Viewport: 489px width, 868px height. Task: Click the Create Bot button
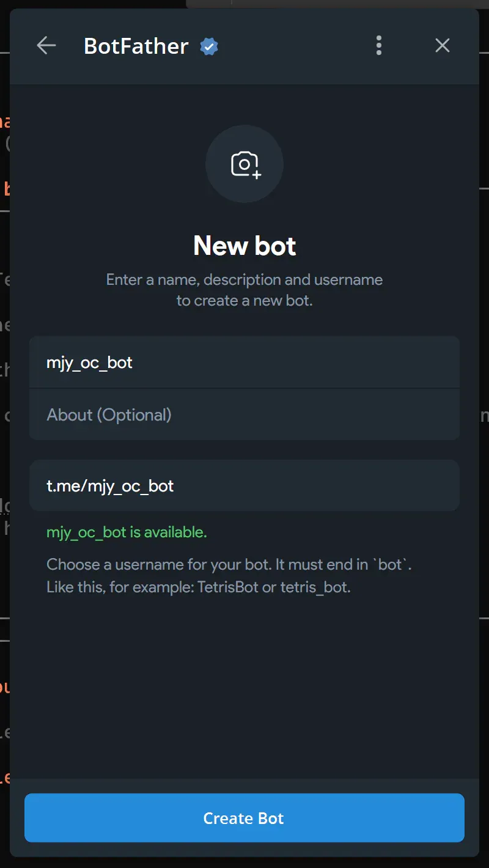click(244, 818)
